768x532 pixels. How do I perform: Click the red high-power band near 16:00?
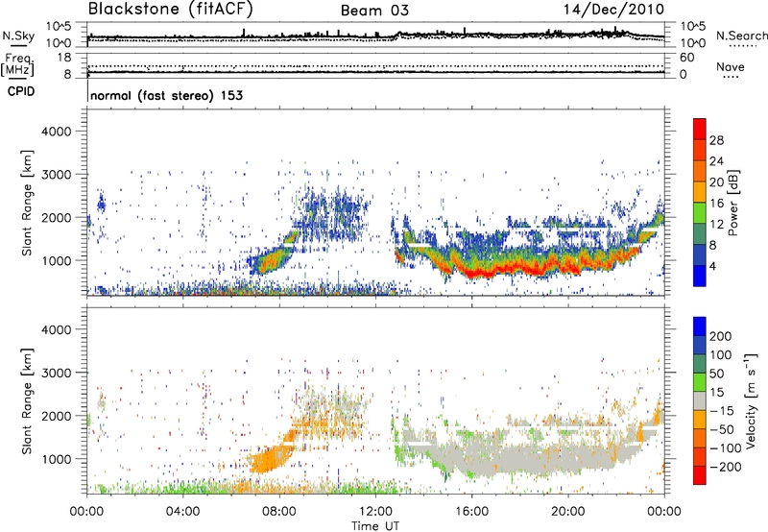[477, 273]
